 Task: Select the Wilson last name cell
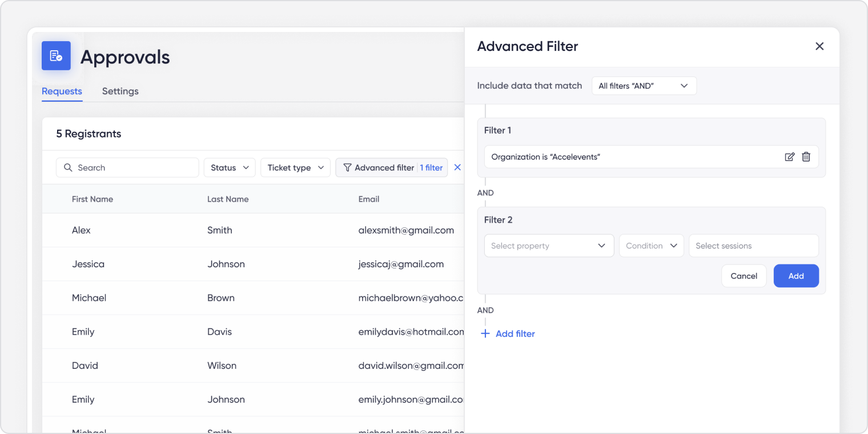coord(222,365)
